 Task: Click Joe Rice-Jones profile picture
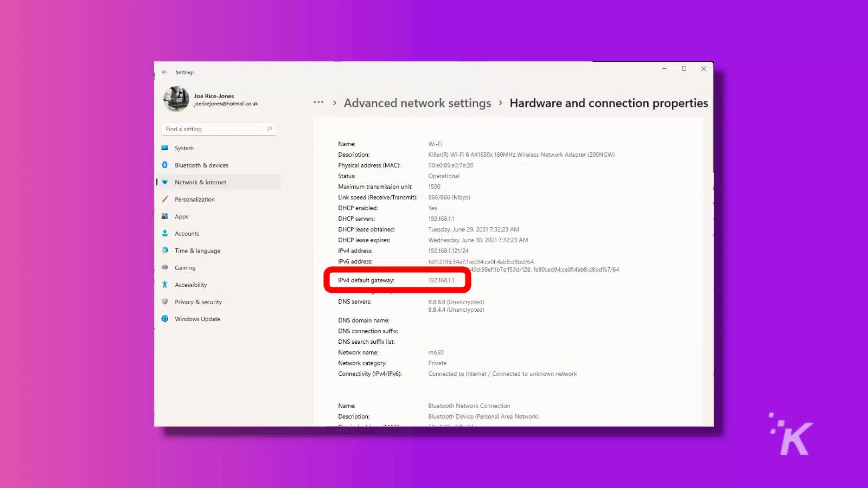pyautogui.click(x=176, y=99)
